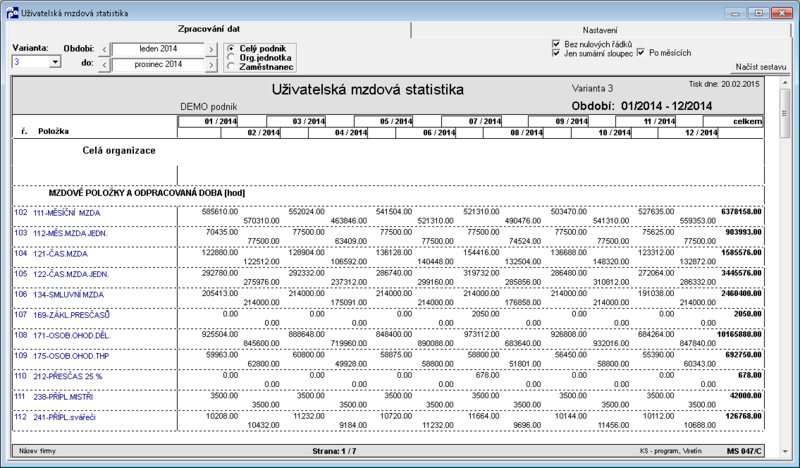Image resolution: width=800 pixels, height=468 pixels.
Task: Move the 'do' end month backward
Action: 104,65
